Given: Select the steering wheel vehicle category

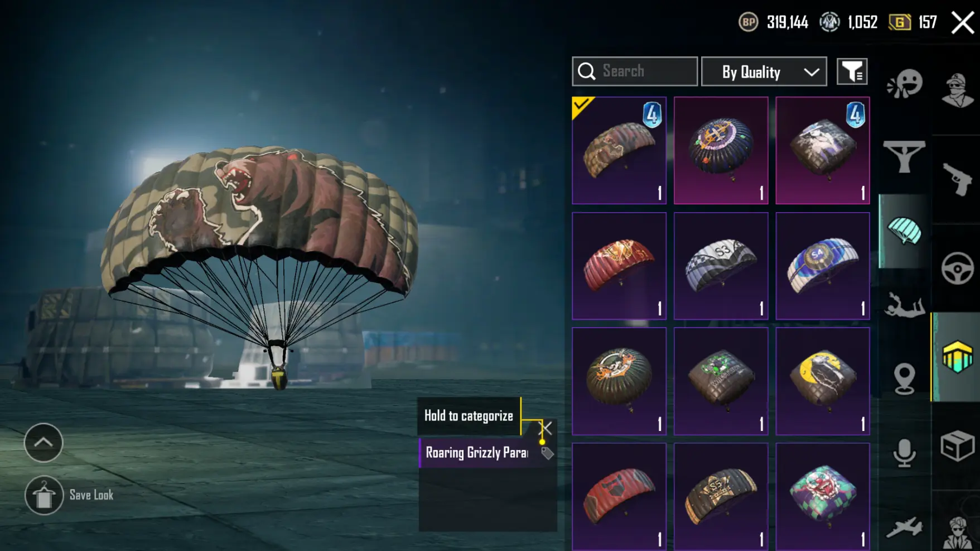Looking at the screenshot, I should [x=957, y=269].
